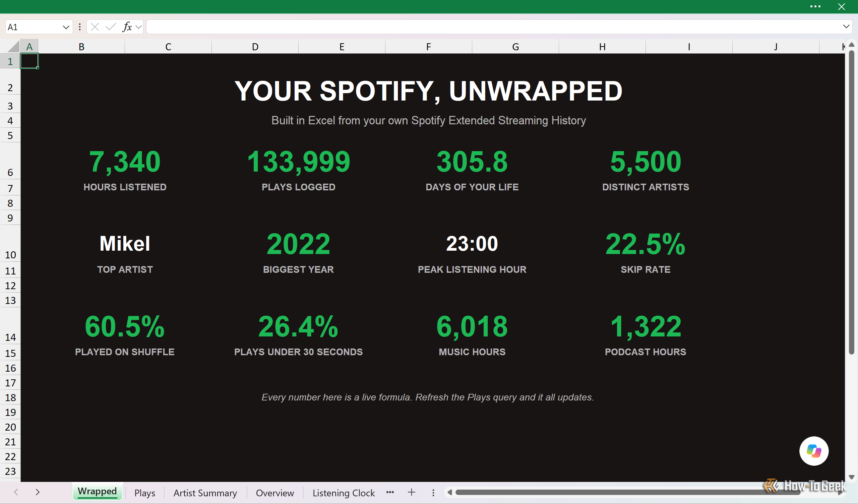Screen dimensions: 858x504
Task: Select the Mikel top artist cell
Action: click(x=125, y=244)
